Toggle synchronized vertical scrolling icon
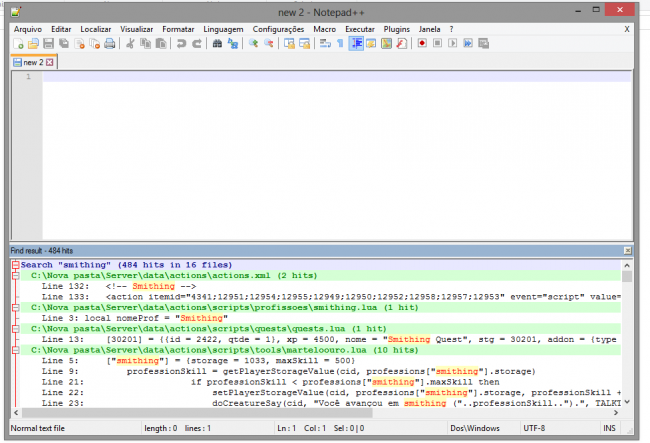 [289, 44]
